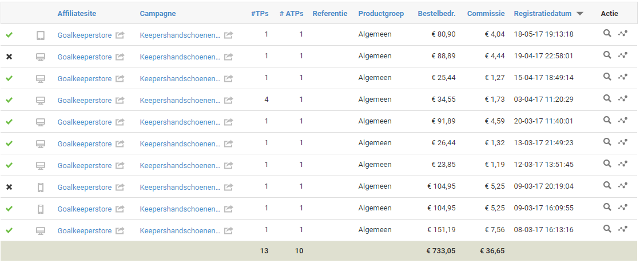
Task: Sort by Campagne column header
Action: tap(158, 14)
